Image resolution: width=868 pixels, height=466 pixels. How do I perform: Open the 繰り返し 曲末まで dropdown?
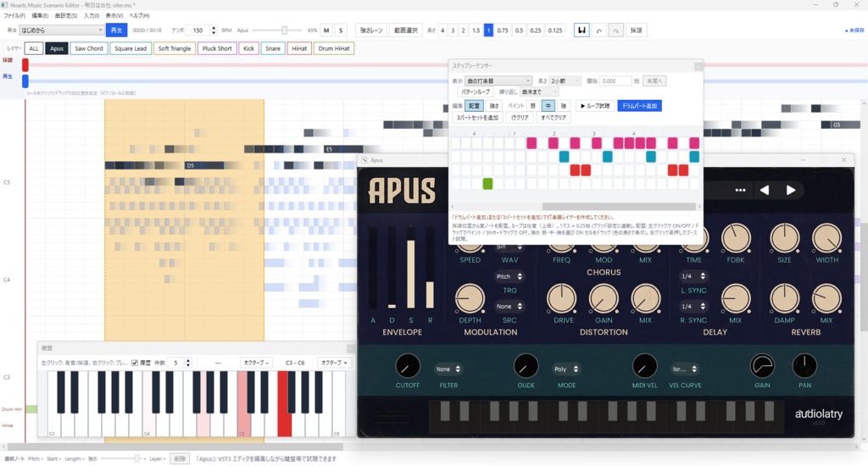[539, 92]
